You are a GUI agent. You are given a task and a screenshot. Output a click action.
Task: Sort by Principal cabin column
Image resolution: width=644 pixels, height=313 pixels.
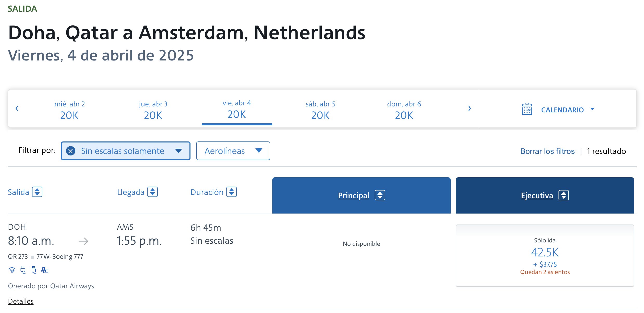pyautogui.click(x=361, y=195)
